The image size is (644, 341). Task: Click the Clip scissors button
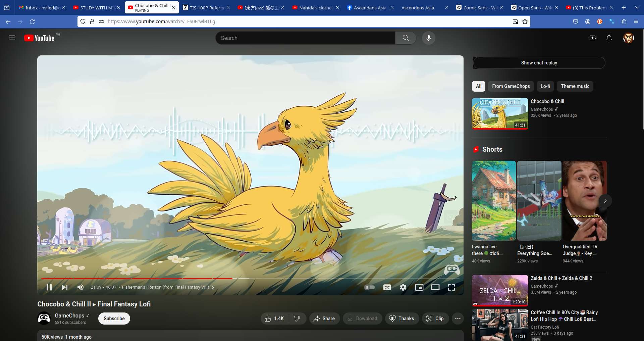(435, 319)
